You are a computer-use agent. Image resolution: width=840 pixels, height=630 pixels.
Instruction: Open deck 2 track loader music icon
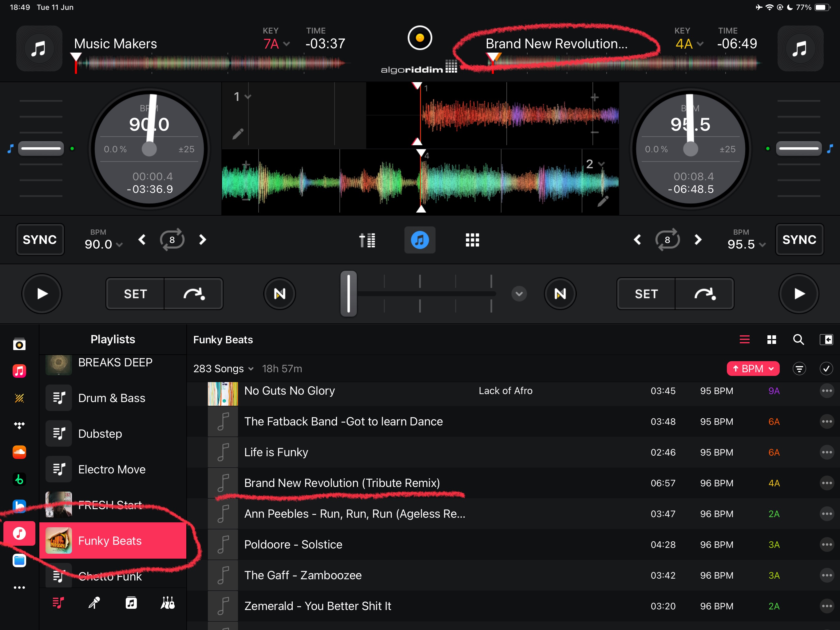tap(800, 49)
